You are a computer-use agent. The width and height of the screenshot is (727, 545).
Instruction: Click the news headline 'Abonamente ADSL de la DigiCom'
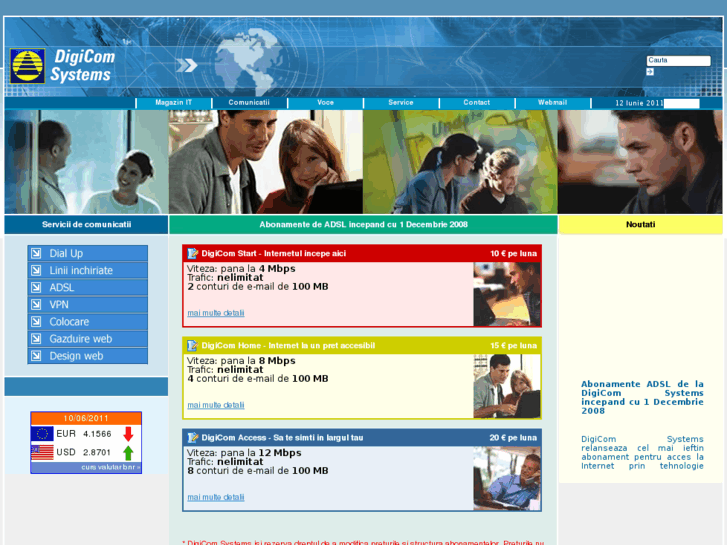coord(642,398)
